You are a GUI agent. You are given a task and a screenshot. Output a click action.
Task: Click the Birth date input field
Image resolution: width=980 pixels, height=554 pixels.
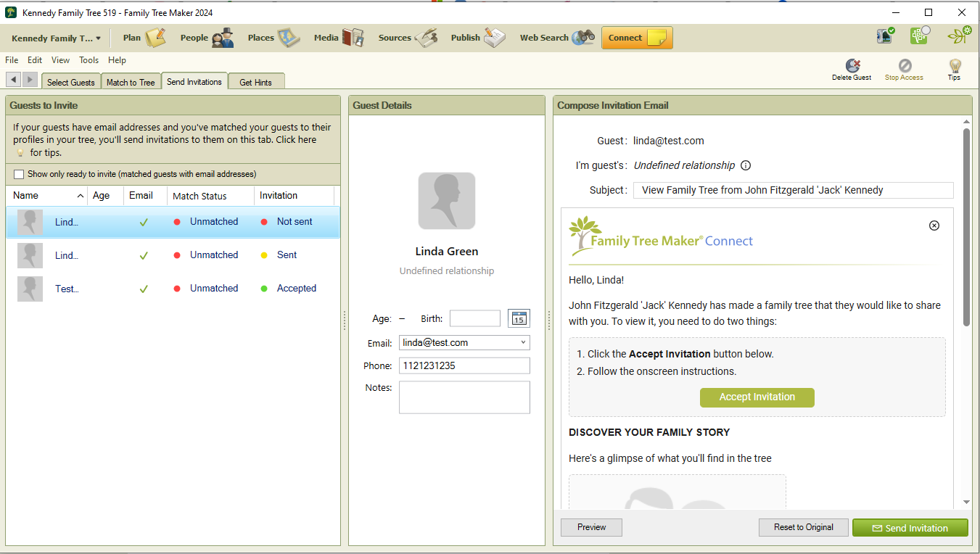tap(475, 318)
